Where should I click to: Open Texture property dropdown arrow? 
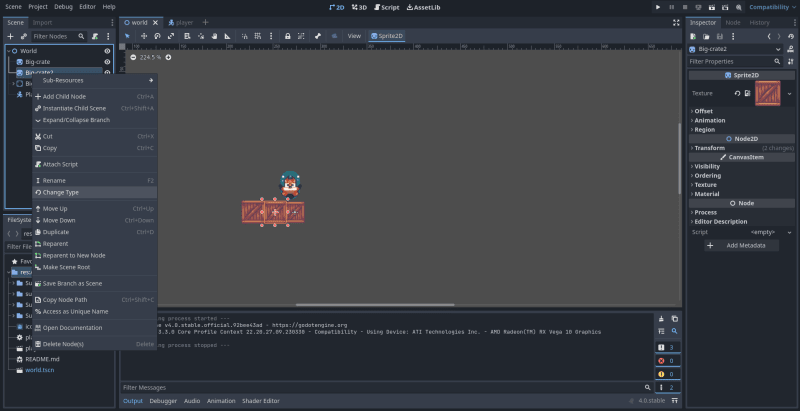click(789, 93)
